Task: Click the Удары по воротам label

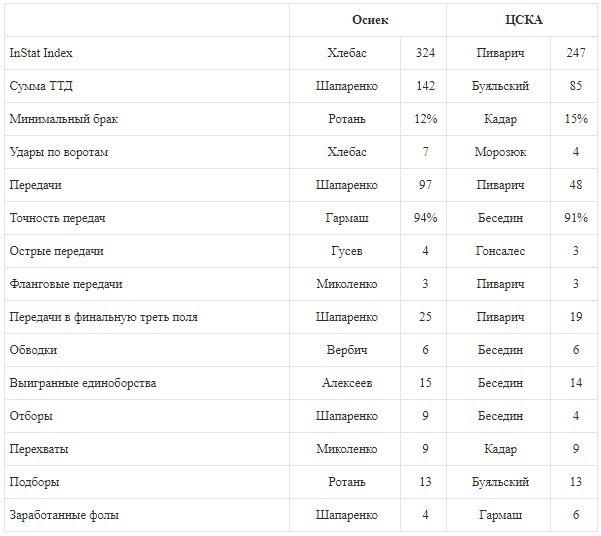Action: pyautogui.click(x=58, y=152)
